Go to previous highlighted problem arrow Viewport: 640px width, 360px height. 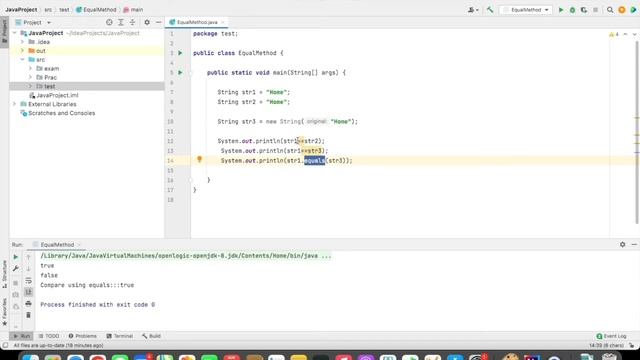click(x=625, y=35)
